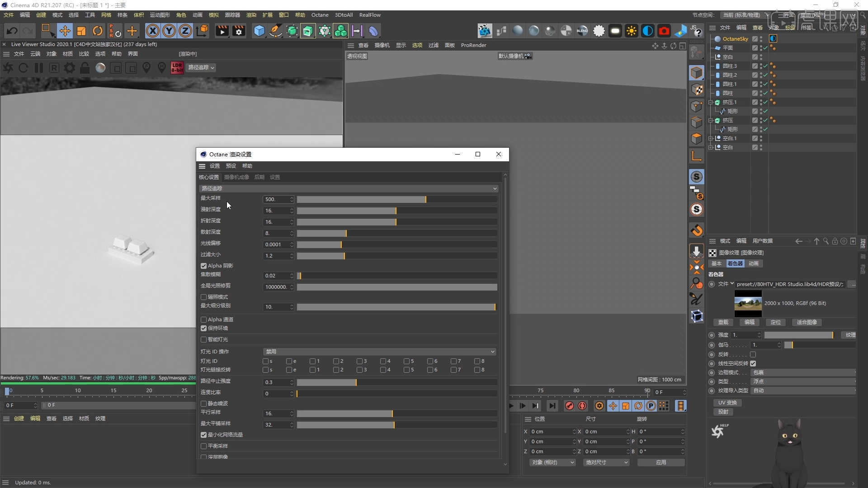The height and width of the screenshot is (488, 868).
Task: Check light ID 3 in 灯光 ID row
Action: [359, 361]
